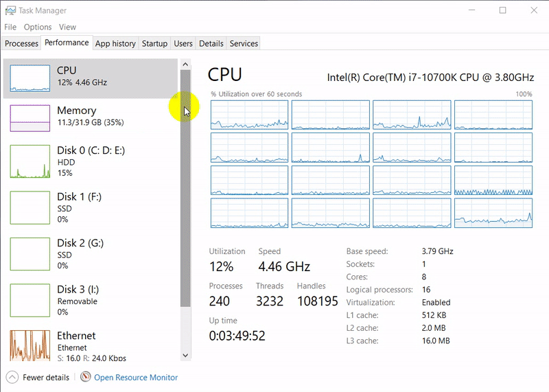The height and width of the screenshot is (392, 549).
Task: Select Disk 2 (G:) SSD entry
Action: click(80, 254)
